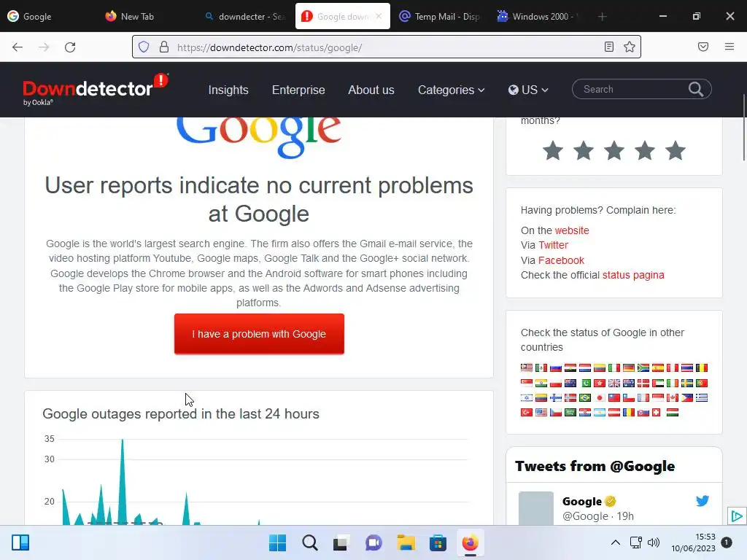Viewport: 747px width, 560px height.
Task: Reload the current page
Action: (x=70, y=47)
